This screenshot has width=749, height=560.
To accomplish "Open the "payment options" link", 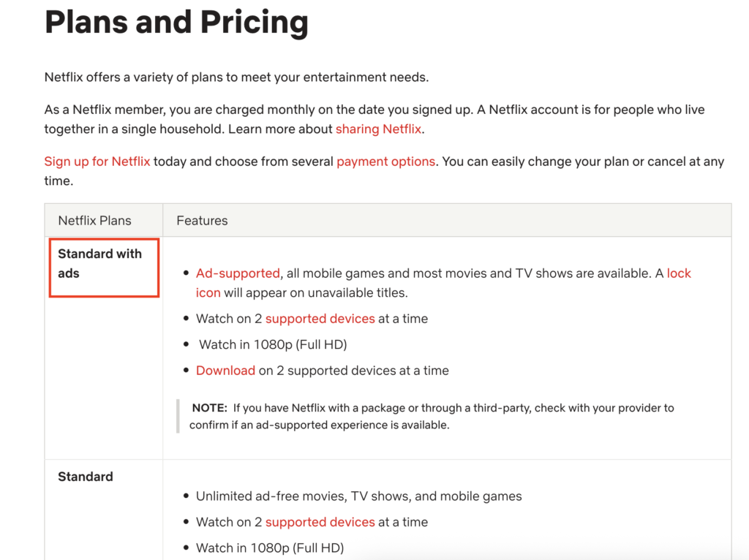I will coord(385,162).
